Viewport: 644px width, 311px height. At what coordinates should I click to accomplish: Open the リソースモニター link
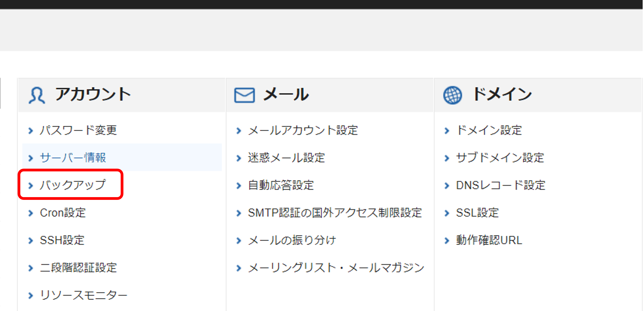(84, 295)
